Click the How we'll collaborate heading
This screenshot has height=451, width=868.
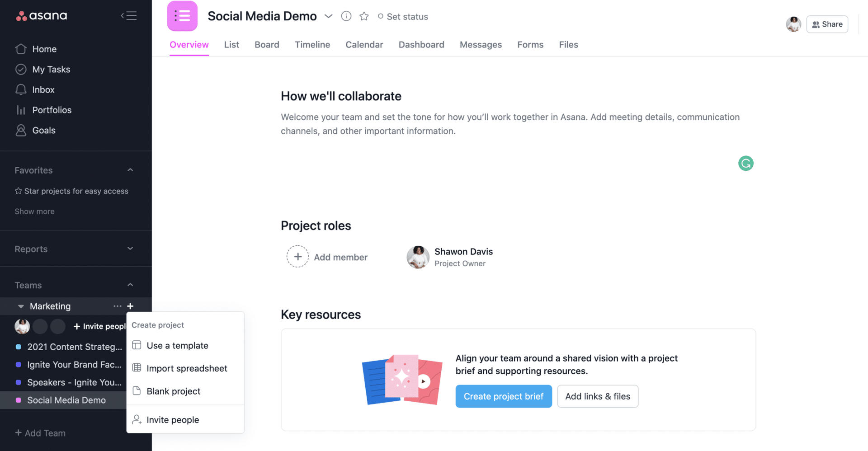pyautogui.click(x=341, y=96)
